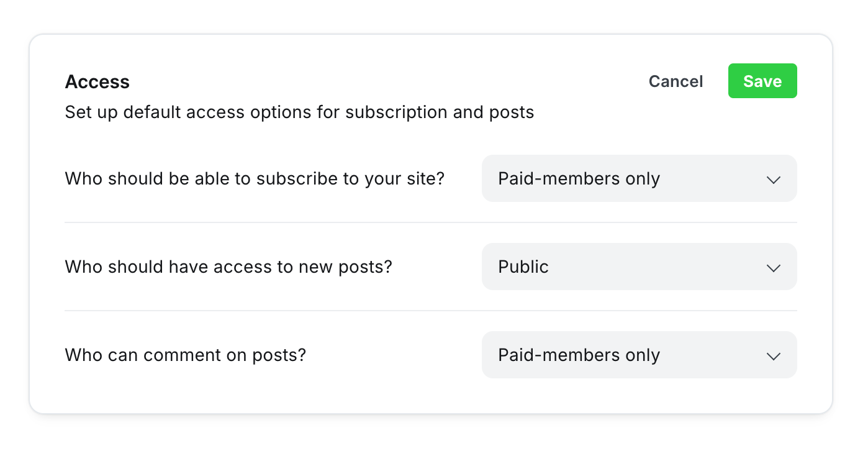This screenshot has width=868, height=461.
Task: Open the comment permission dropdown
Action: pyautogui.click(x=638, y=355)
